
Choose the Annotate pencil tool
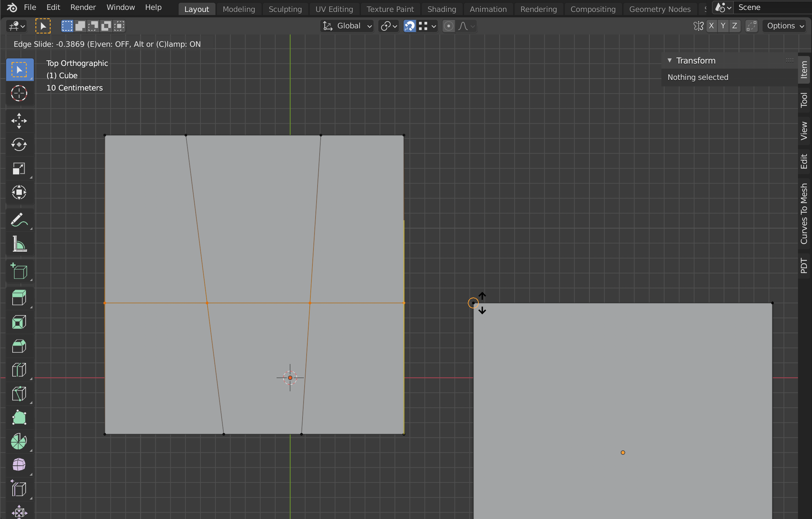click(19, 220)
